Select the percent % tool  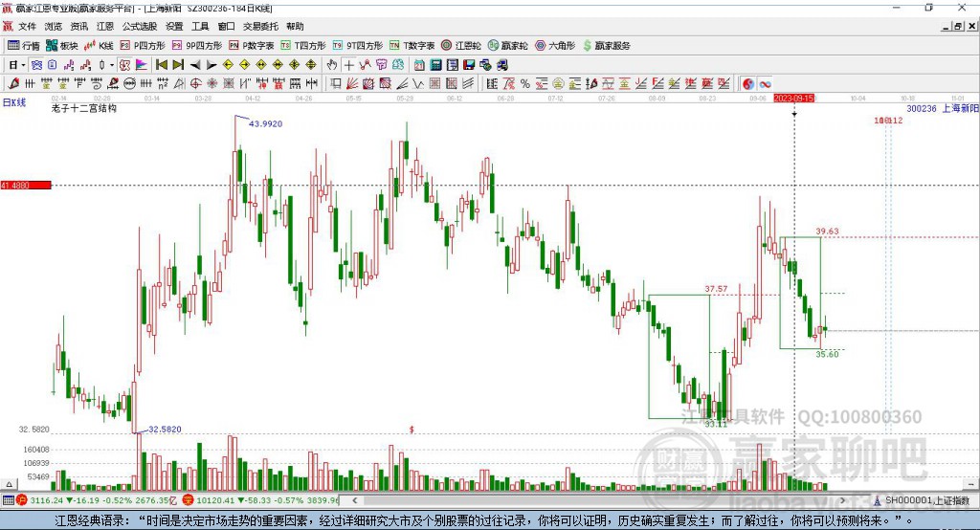(x=525, y=83)
